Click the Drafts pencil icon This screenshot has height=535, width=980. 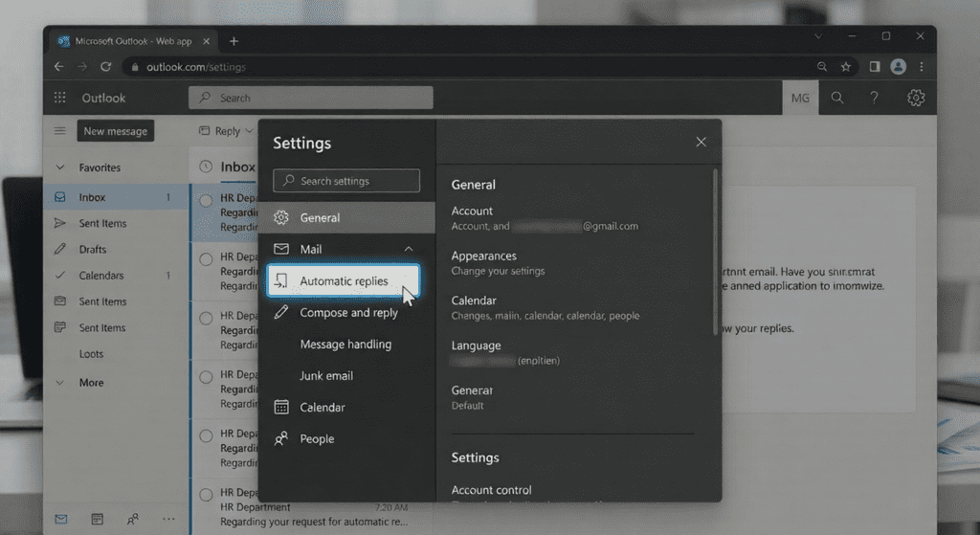tap(60, 249)
